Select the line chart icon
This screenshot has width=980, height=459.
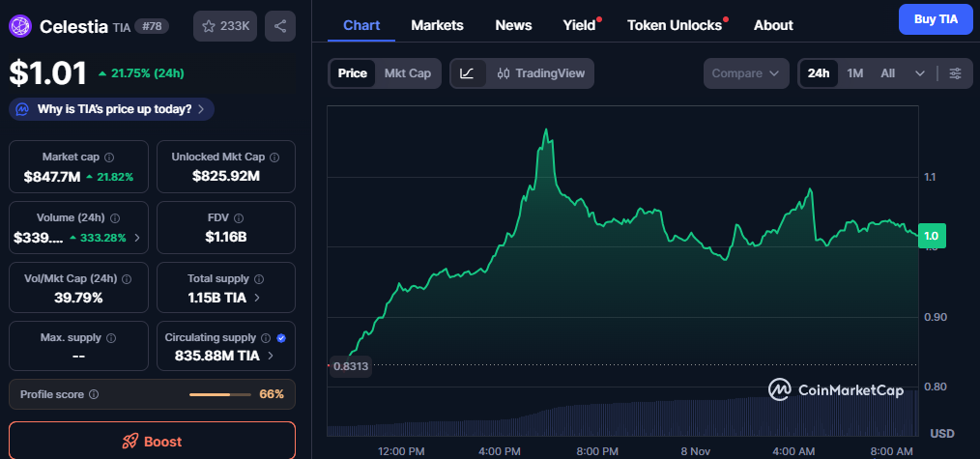coord(468,73)
